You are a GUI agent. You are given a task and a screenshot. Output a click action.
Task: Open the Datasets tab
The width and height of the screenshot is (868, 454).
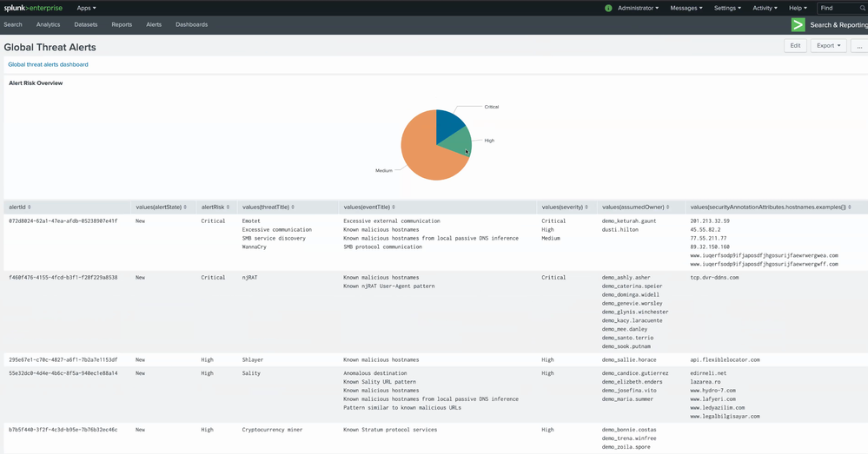click(86, 25)
